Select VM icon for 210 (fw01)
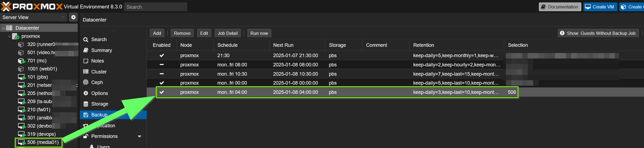Image resolution: width=644 pixels, height=148 pixels. (x=22, y=110)
